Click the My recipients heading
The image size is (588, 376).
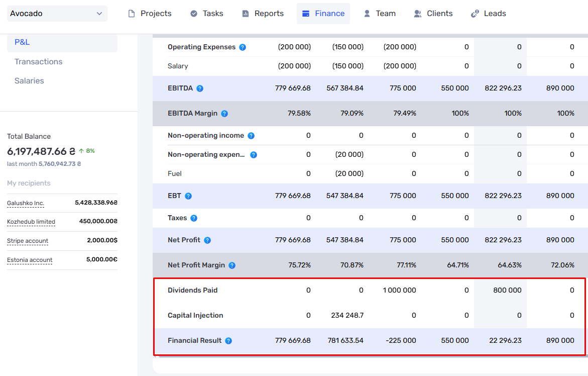[29, 183]
